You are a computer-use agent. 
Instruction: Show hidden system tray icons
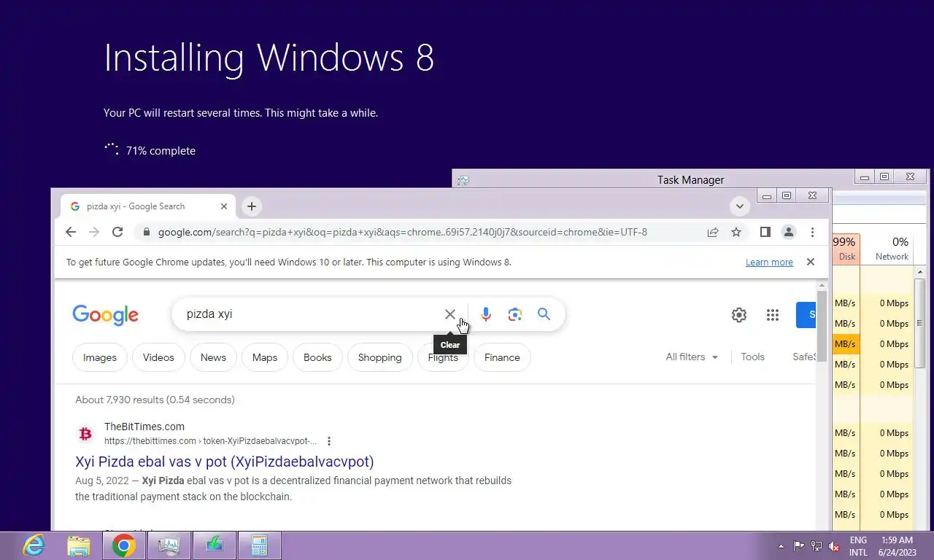781,546
